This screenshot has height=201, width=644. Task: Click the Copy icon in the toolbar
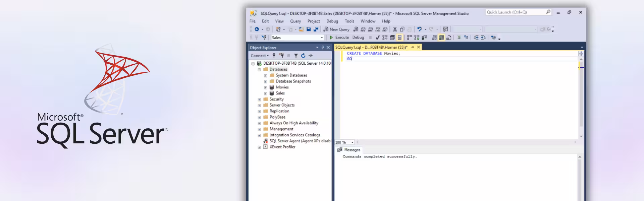click(x=402, y=29)
